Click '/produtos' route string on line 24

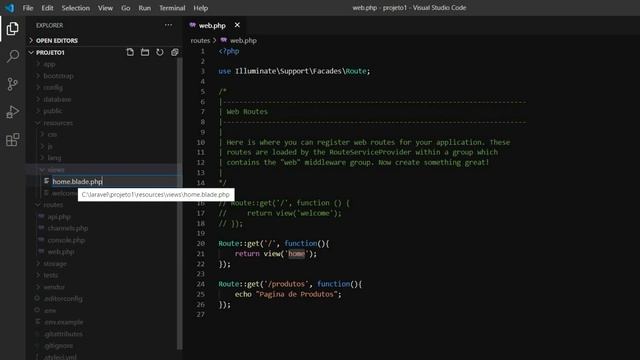tap(287, 284)
